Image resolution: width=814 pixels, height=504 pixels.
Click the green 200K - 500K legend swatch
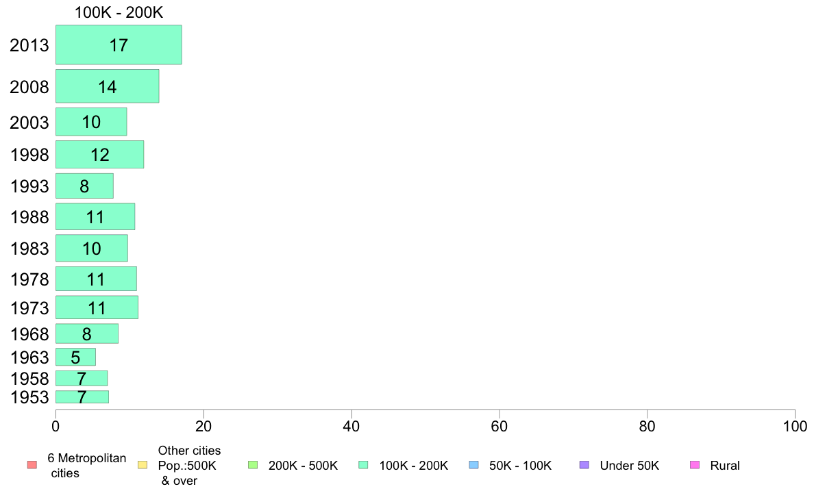(x=253, y=465)
